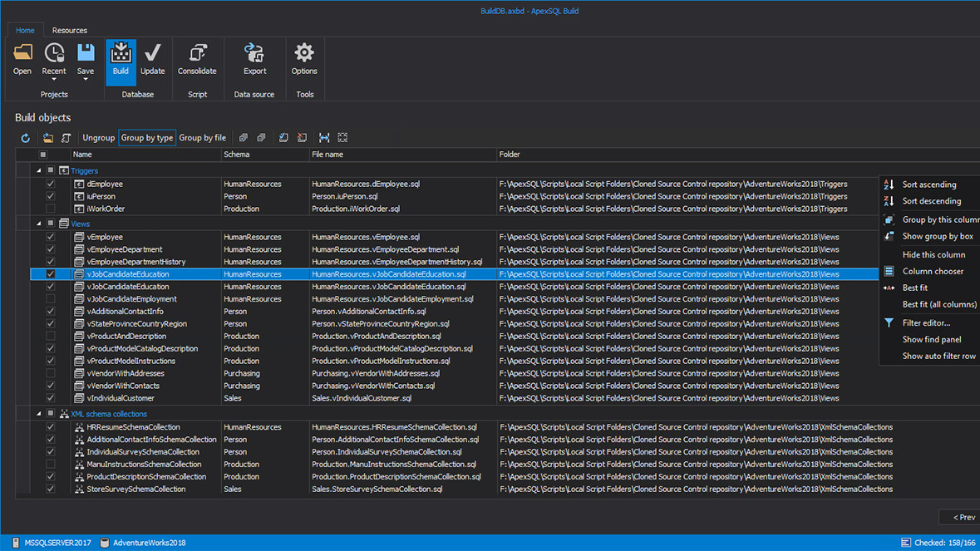Click the Export data source icon

(x=254, y=53)
